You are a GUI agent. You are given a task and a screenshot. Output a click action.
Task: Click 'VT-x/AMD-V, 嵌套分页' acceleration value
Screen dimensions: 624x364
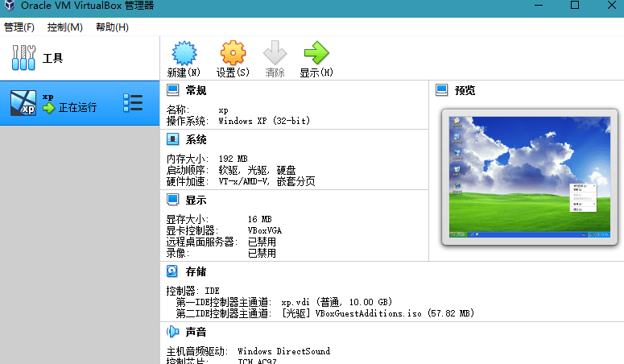pos(267,181)
